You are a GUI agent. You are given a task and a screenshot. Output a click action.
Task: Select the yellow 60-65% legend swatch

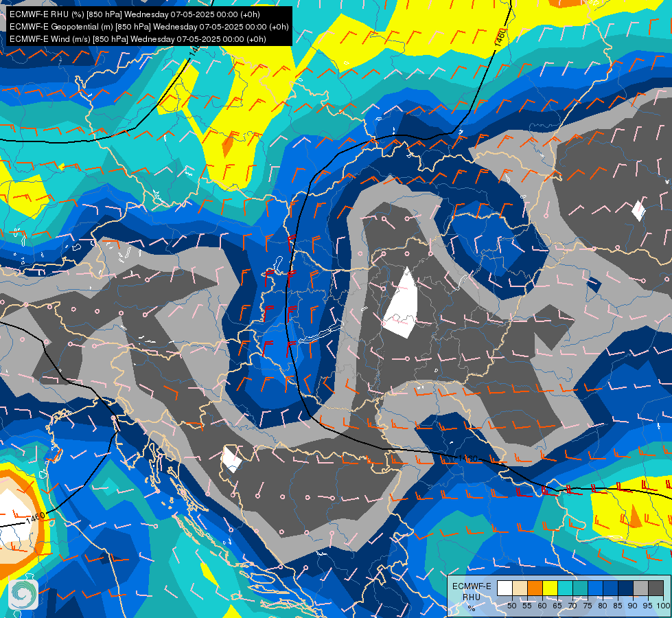click(551, 588)
